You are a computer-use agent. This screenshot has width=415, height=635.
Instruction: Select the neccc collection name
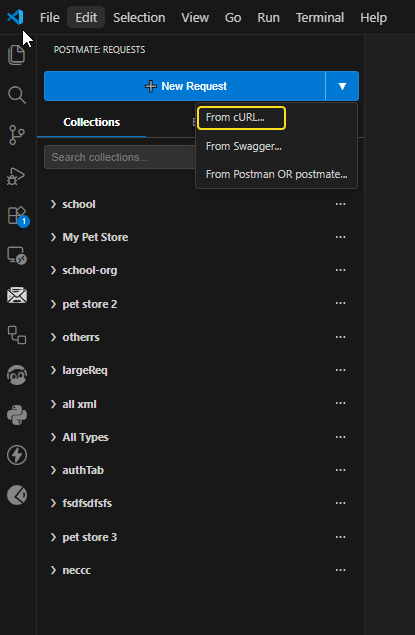pyautogui.click(x=77, y=570)
